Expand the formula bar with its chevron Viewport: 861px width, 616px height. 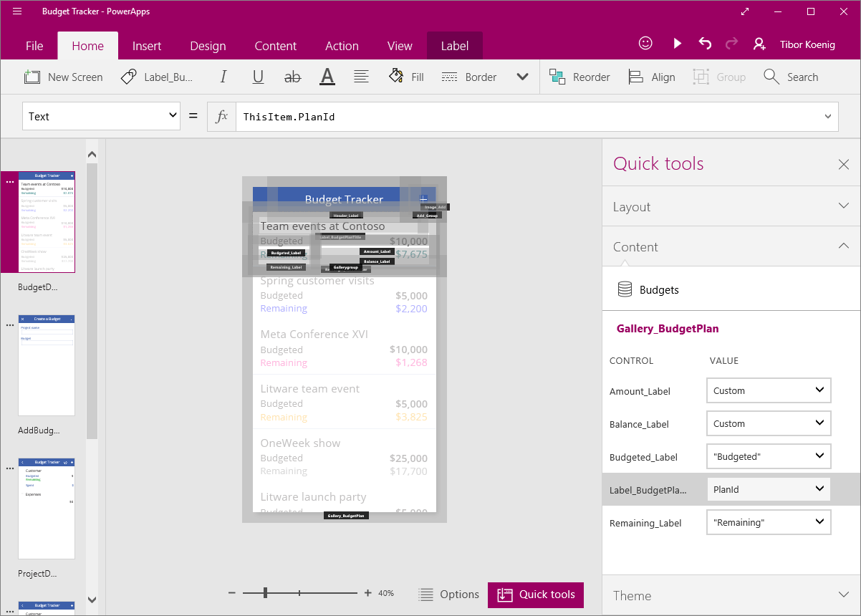[829, 116]
